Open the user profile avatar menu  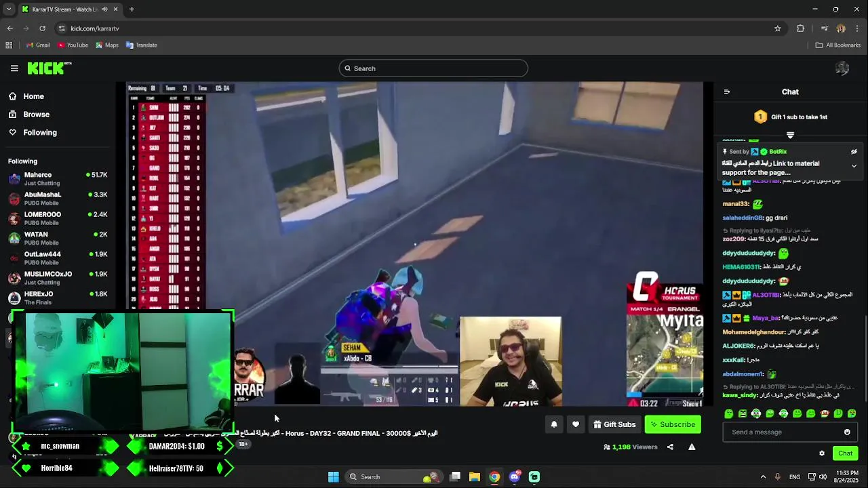point(842,68)
